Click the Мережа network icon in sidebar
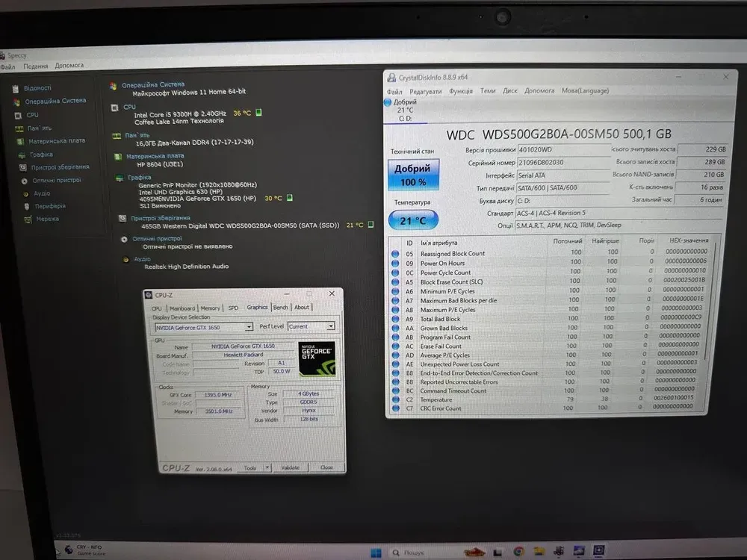Screen dimensions: 747x560 point(27,220)
